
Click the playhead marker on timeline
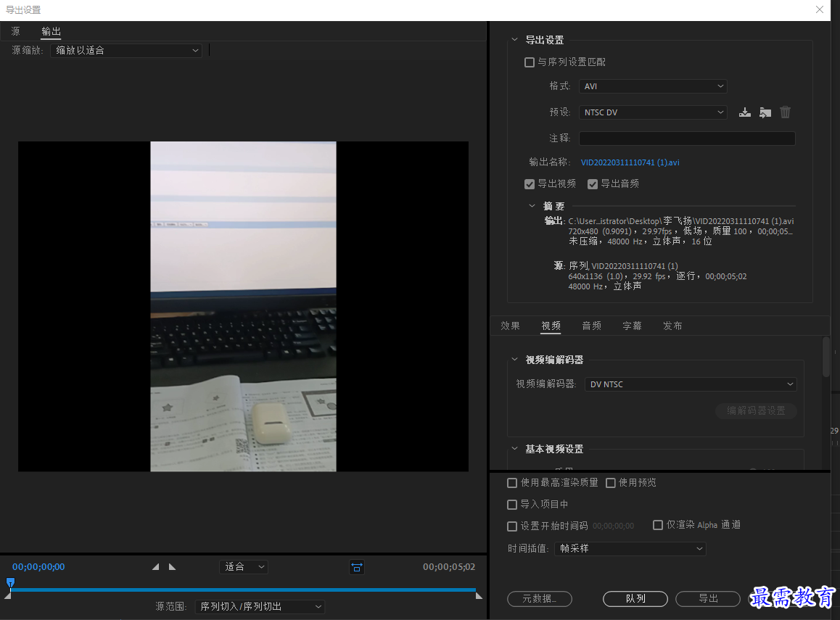pos(10,582)
